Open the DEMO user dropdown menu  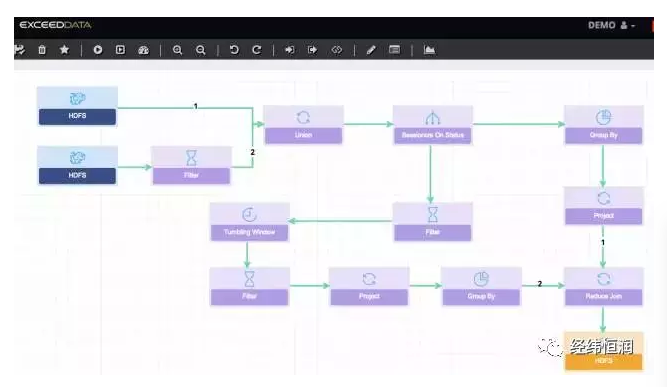(x=612, y=25)
